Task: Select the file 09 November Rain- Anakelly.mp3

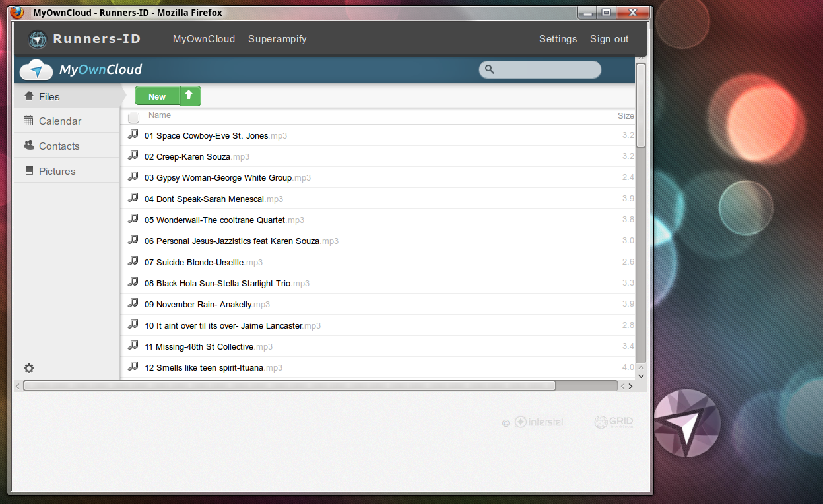Action: pyautogui.click(x=207, y=304)
